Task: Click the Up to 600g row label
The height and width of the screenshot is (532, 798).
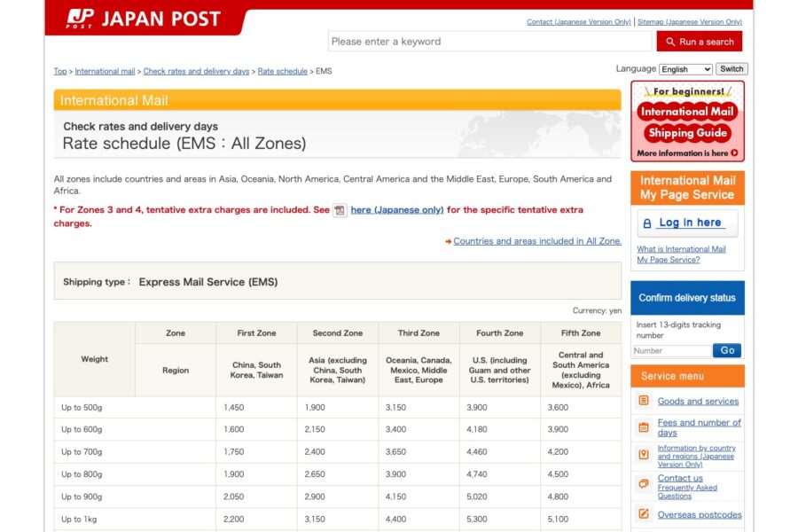Action: coord(82,429)
